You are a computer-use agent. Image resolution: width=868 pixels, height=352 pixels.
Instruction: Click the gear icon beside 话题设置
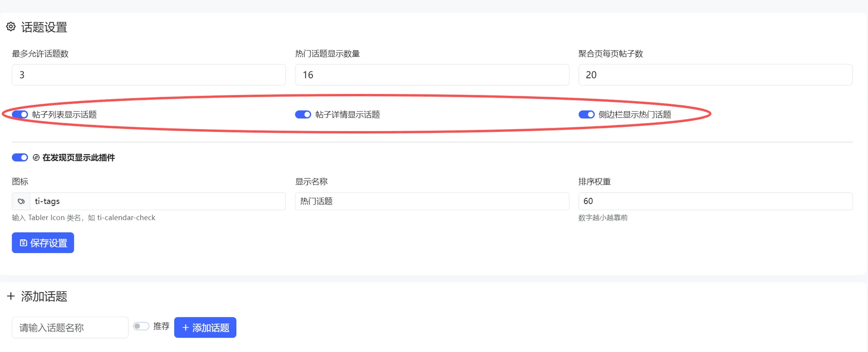tap(11, 27)
